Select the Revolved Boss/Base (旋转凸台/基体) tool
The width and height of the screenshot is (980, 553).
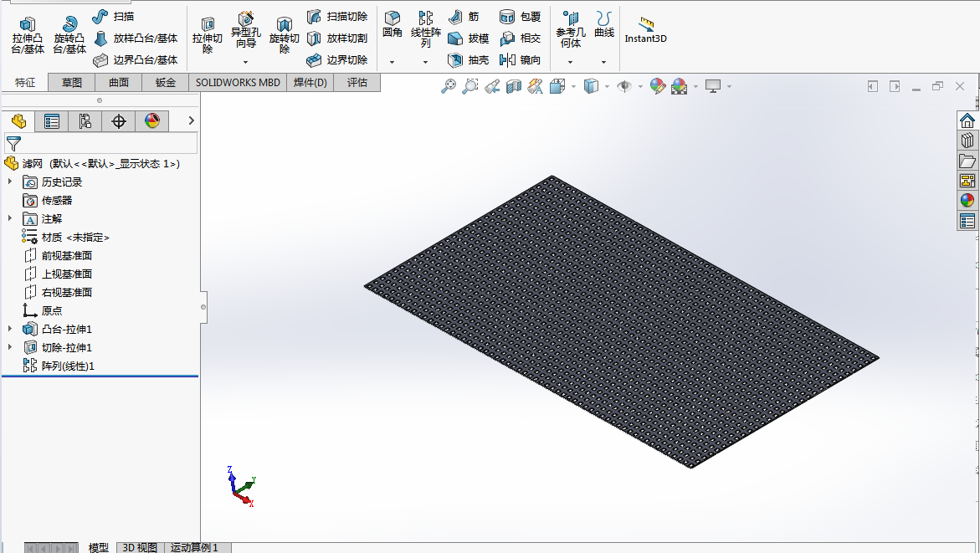tap(69, 36)
